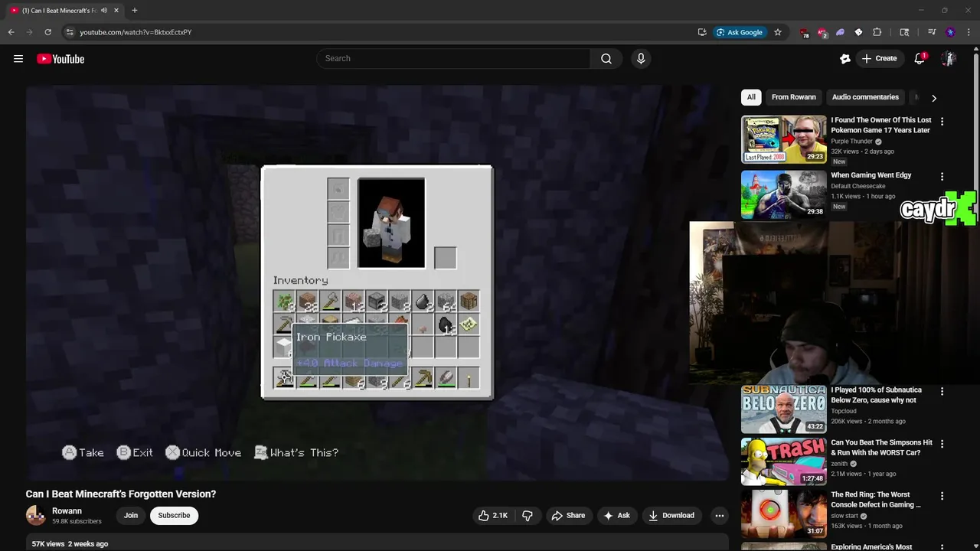Viewport: 980px width, 551px height.
Task: Open options for The Red Ring video
Action: pos(942,496)
